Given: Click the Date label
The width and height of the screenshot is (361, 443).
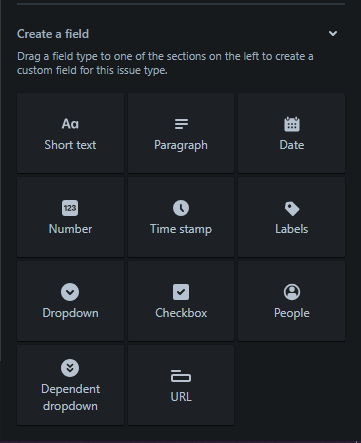Looking at the screenshot, I should point(292,145).
